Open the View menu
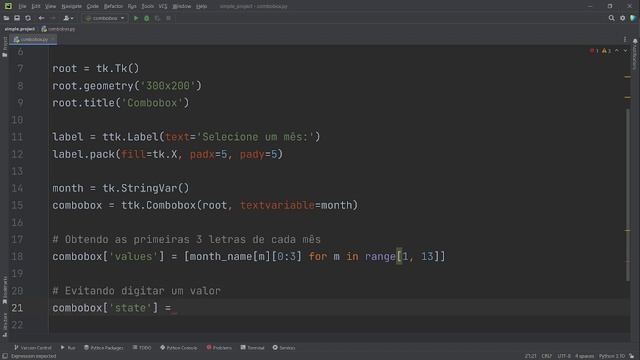Viewport: 640px width, 360px height. [50, 6]
